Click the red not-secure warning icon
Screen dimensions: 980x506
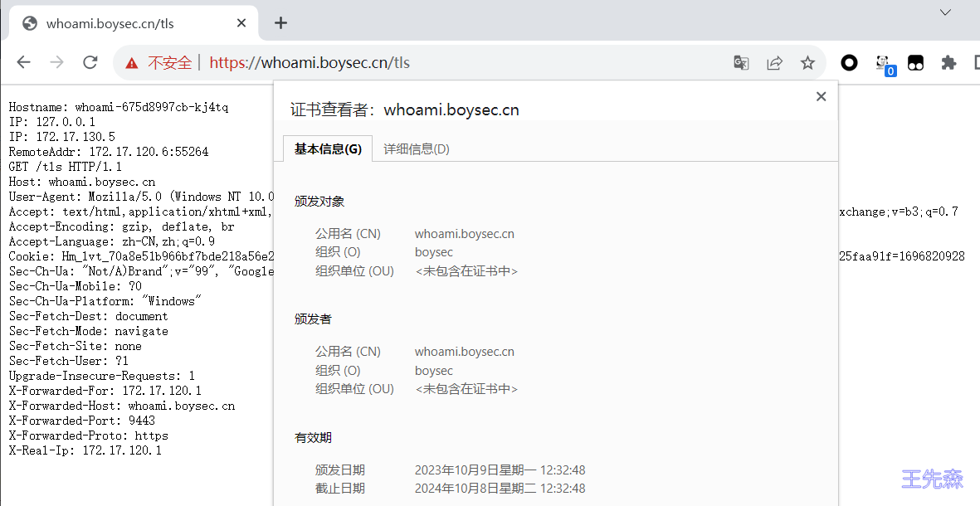tap(132, 63)
